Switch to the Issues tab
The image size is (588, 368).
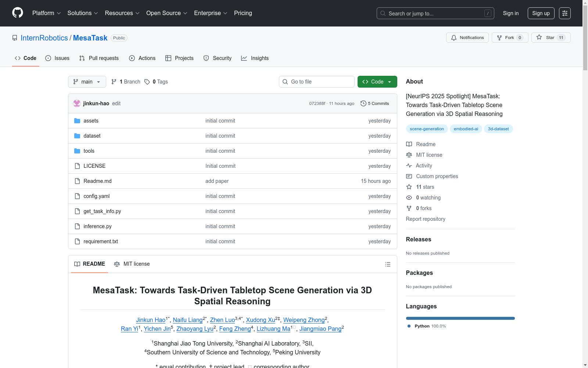point(57,58)
